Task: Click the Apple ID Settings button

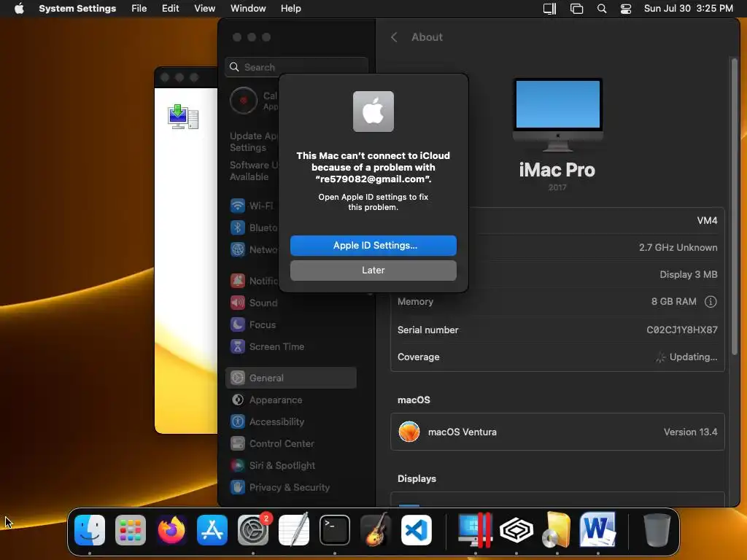Action: [x=373, y=245]
